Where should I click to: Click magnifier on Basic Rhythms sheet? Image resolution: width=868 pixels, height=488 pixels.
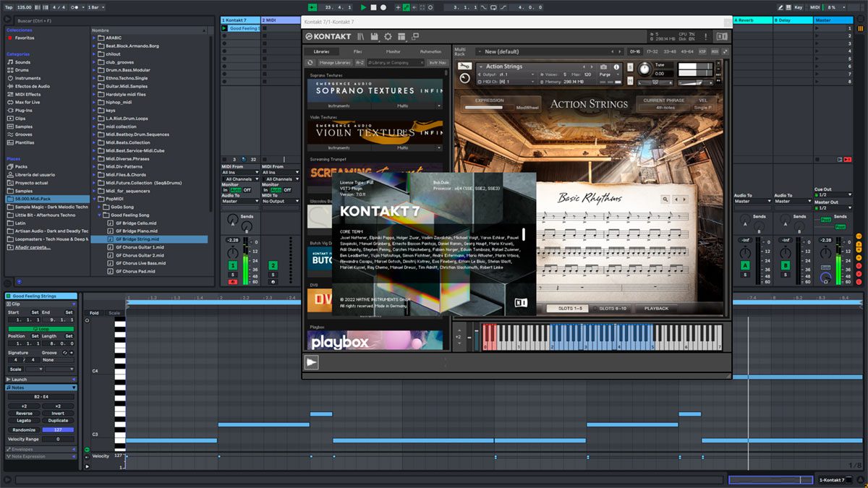pyautogui.click(x=665, y=199)
